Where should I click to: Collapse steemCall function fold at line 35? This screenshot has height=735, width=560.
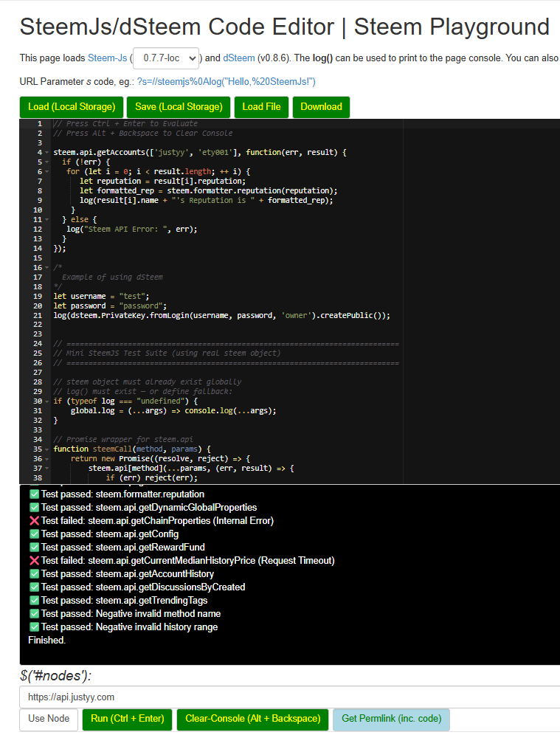pos(47,449)
